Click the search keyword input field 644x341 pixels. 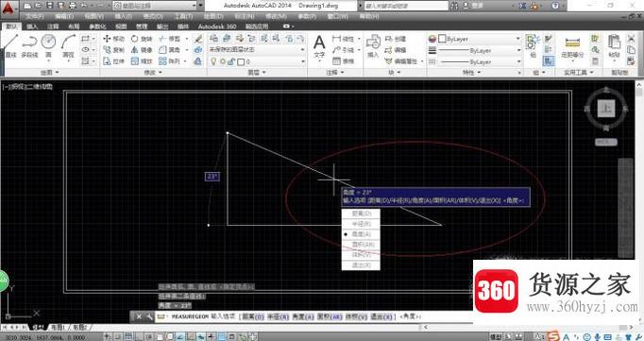[x=406, y=6]
